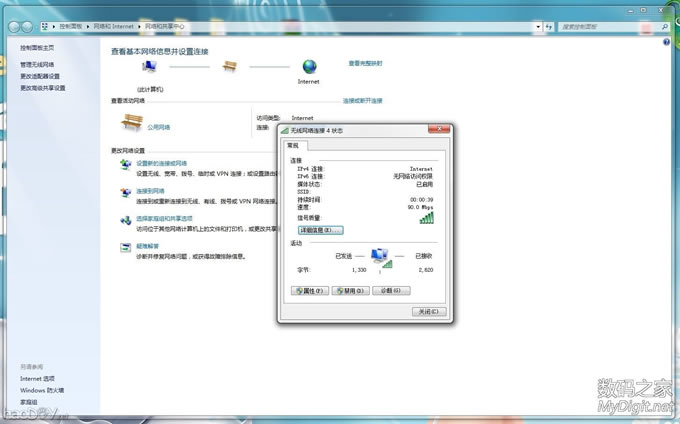Click the 设置新的连接或网络 icon
This screenshot has width=680, height=424.
click(x=125, y=165)
